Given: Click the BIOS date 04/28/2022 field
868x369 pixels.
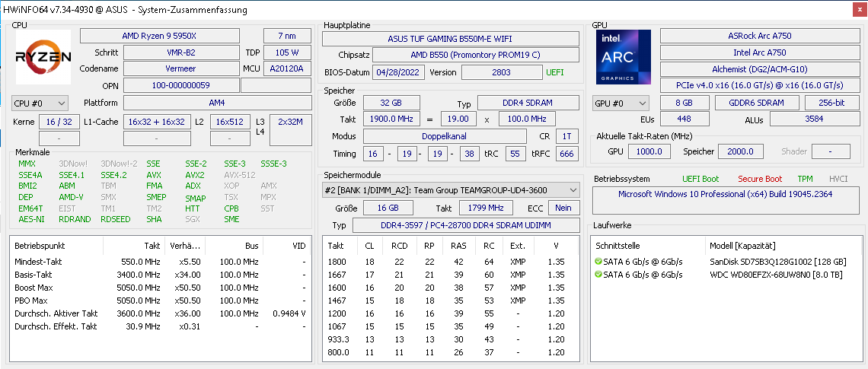Looking at the screenshot, I should [x=398, y=72].
